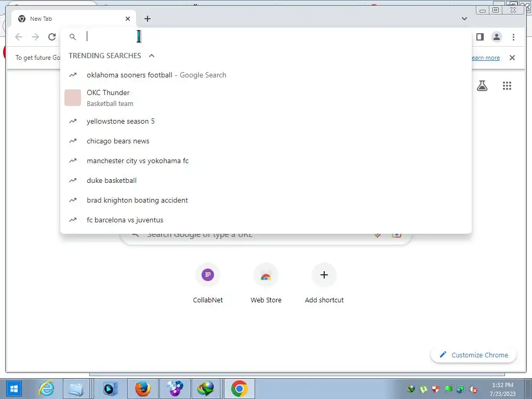Viewport: 532px width, 399px height.
Task: Click the green flag tray icon
Action: pos(448,389)
